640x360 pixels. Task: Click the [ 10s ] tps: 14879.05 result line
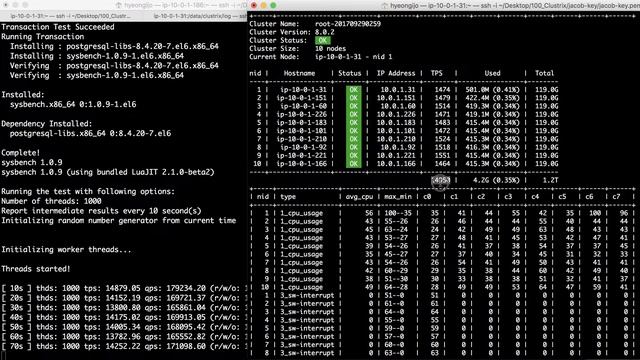coord(124,288)
